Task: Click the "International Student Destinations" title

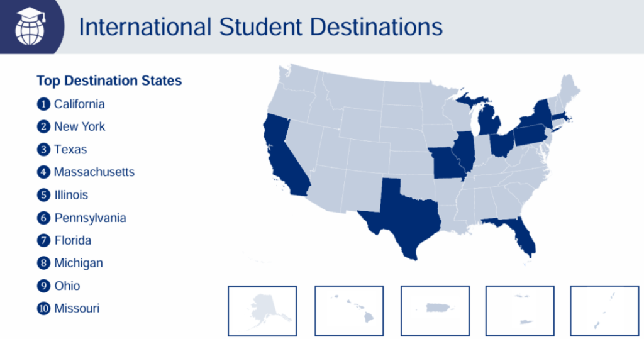Action: (x=260, y=28)
